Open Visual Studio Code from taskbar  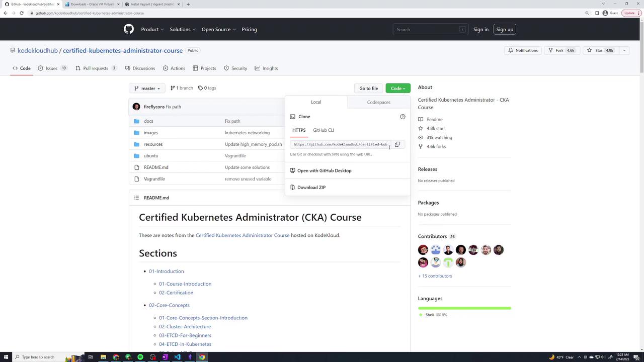click(x=177, y=357)
